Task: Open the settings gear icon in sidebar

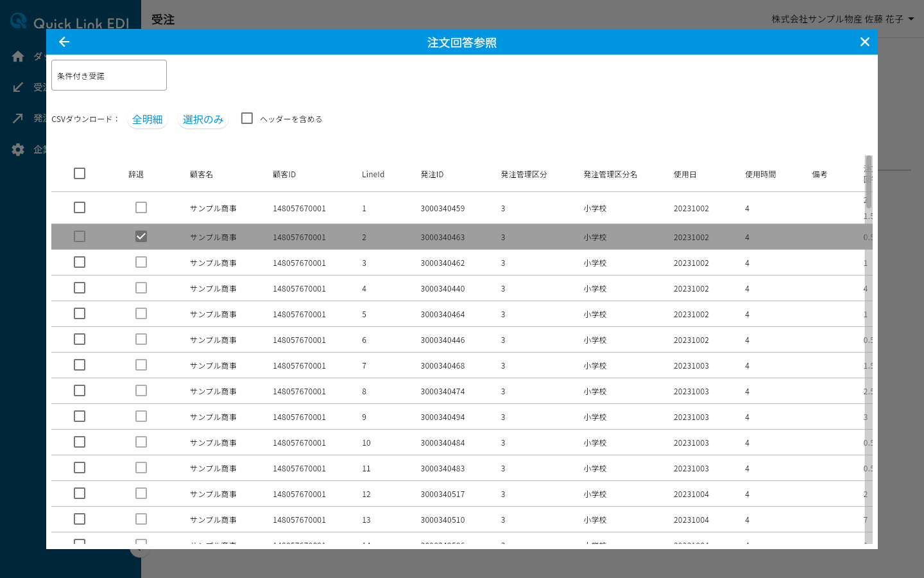Action: click(x=18, y=150)
